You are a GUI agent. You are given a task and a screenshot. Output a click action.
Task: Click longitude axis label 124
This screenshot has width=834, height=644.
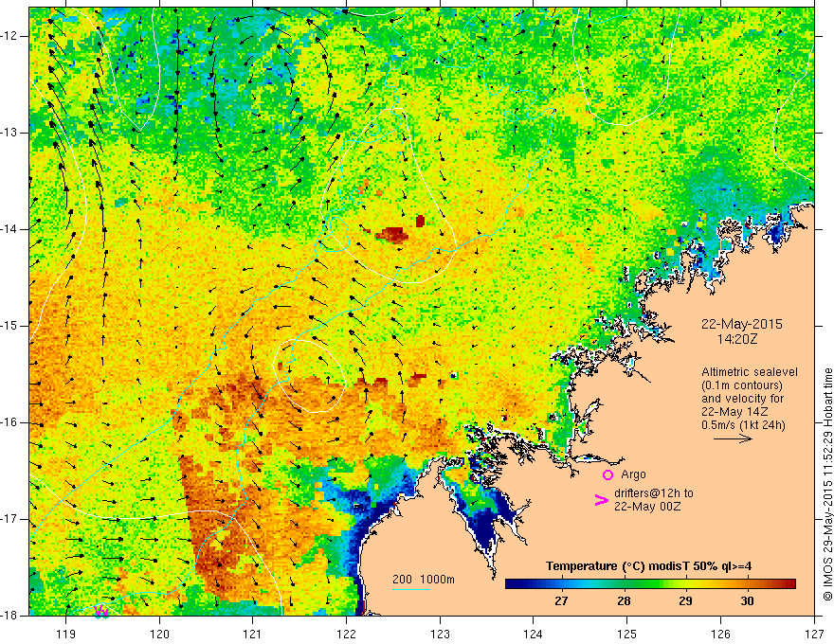click(x=534, y=634)
